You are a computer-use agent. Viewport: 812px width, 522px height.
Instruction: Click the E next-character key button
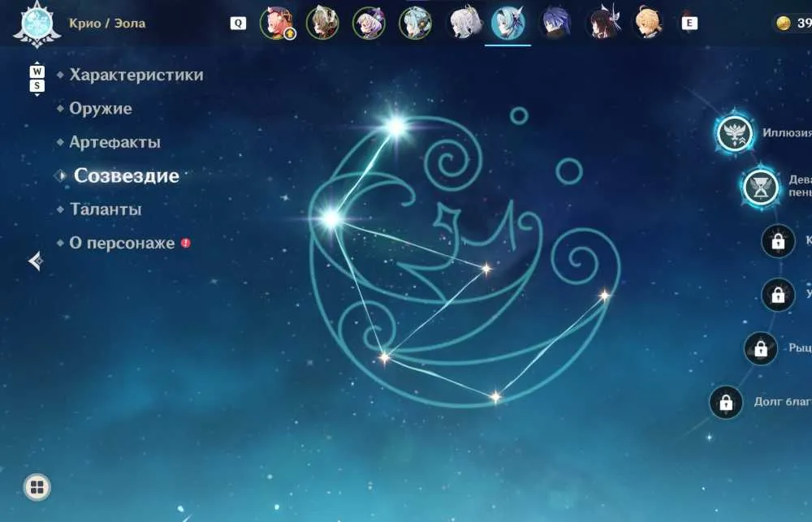689,24
